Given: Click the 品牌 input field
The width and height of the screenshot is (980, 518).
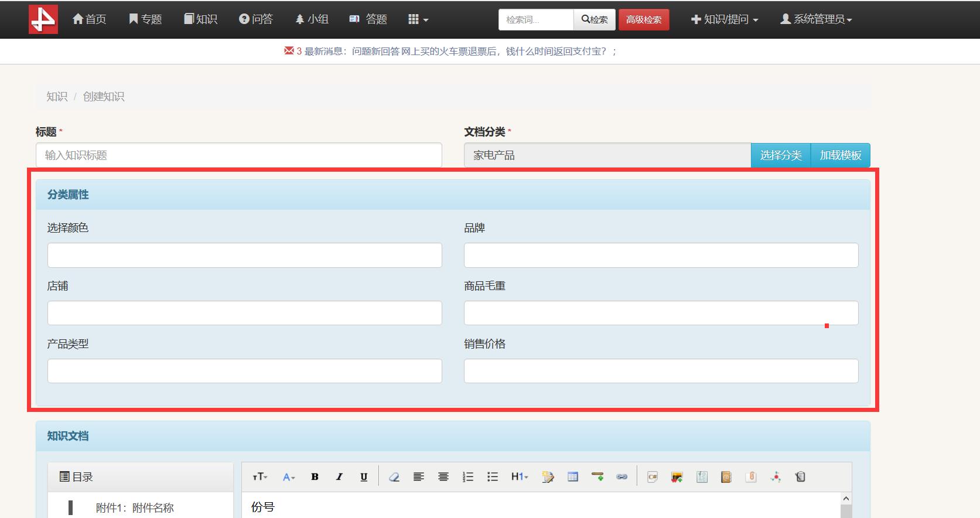Looking at the screenshot, I should point(661,255).
